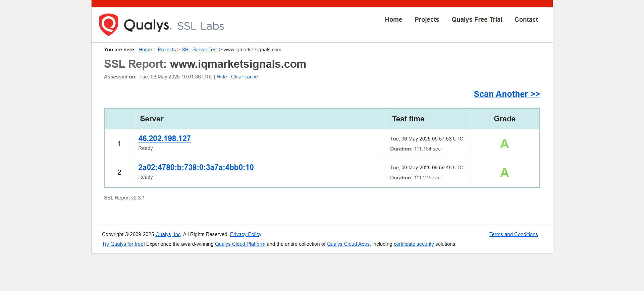Click Ready status under 46.202.198.127
The image size is (644, 291).
pyautogui.click(x=146, y=148)
